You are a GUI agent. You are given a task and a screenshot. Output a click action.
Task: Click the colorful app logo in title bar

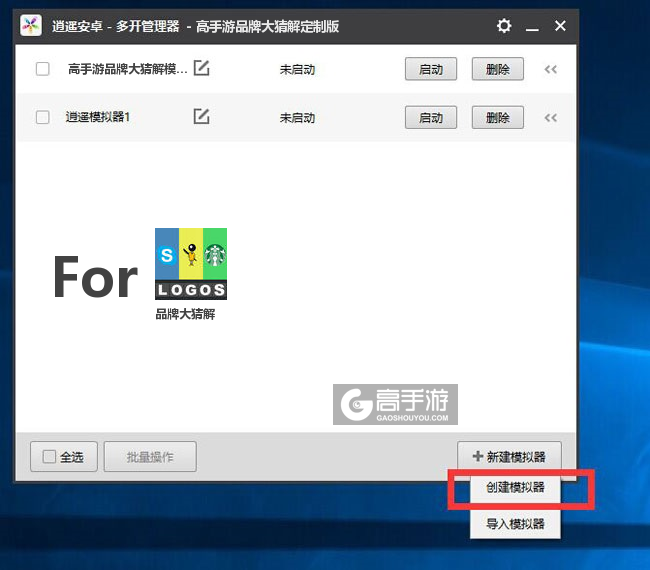click(31, 26)
